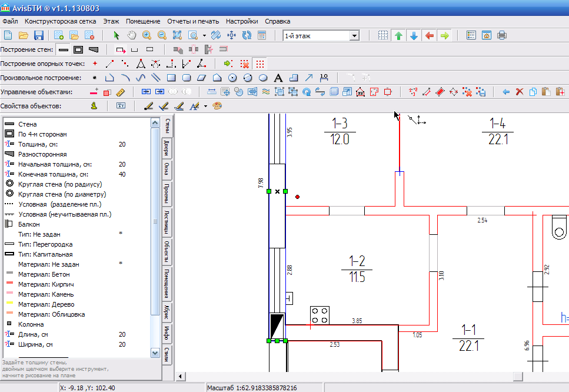Toggle the red dotted grid points button
Image resolution: width=569 pixels, height=392 pixels.
tap(259, 64)
